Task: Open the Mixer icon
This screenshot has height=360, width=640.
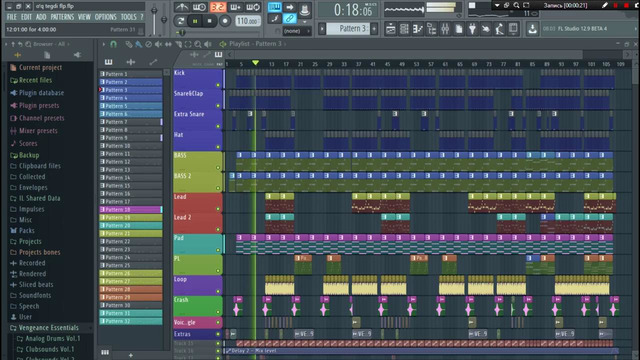Action: (445, 29)
